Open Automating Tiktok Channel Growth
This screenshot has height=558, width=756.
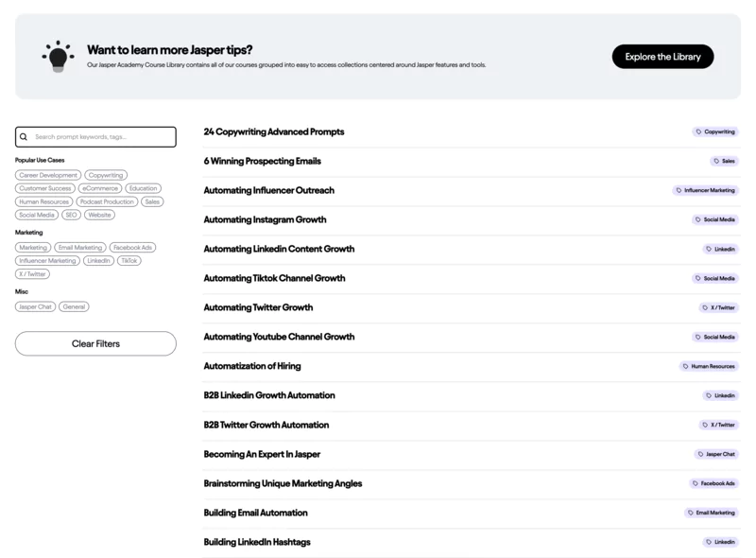pyautogui.click(x=274, y=278)
